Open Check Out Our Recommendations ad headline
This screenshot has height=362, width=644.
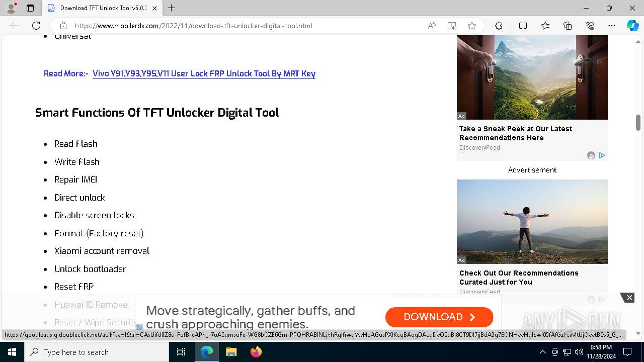click(x=519, y=278)
